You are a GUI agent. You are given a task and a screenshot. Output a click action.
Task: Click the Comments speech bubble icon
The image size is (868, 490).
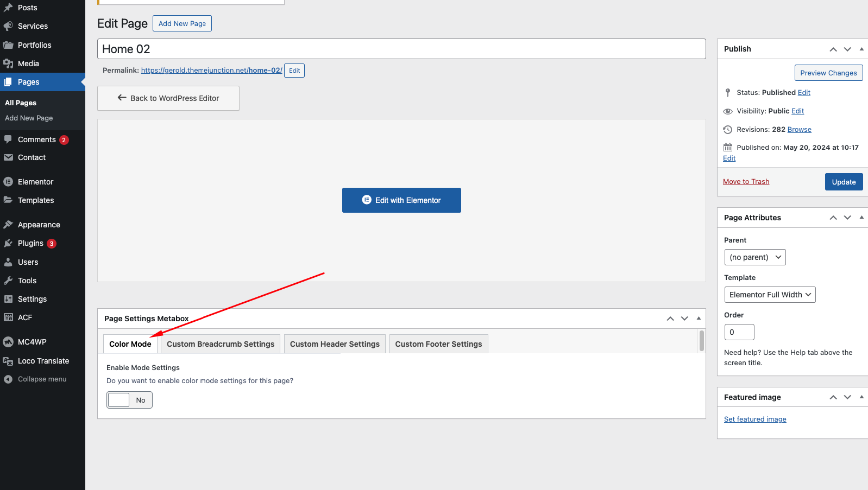8,139
